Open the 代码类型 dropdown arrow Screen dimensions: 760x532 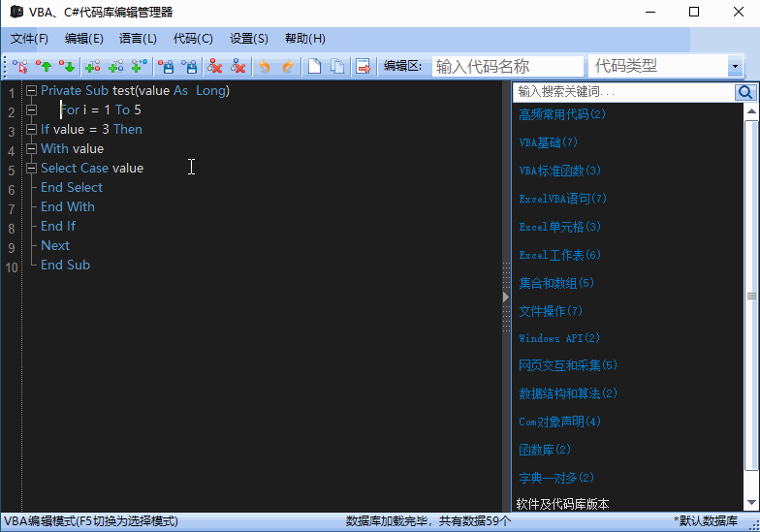(735, 66)
